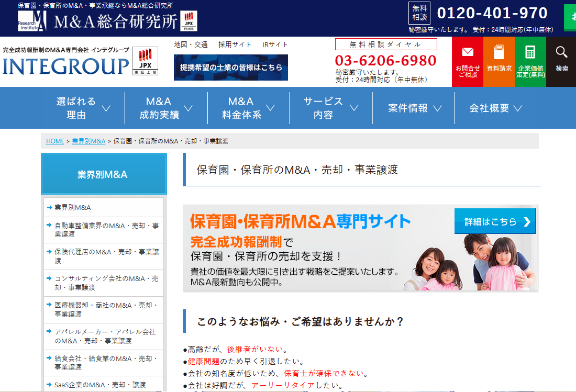
Task: Click arrow icon beside 保険代理店のM&A item
Action: point(49,251)
